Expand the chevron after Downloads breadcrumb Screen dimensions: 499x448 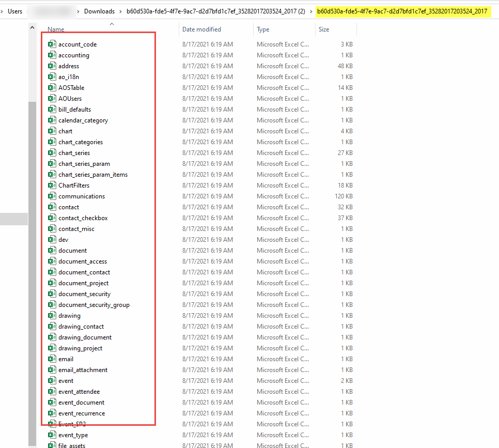(x=120, y=11)
